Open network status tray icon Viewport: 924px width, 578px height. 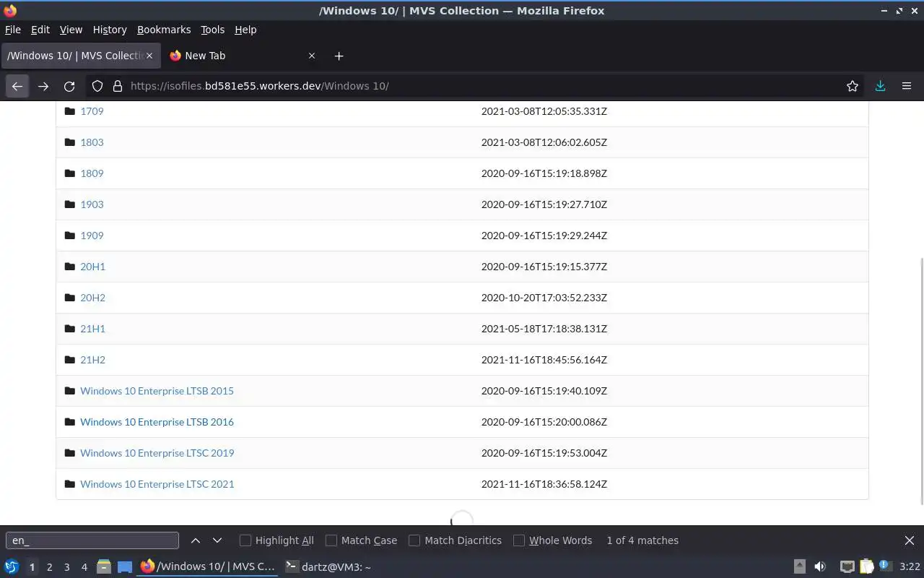point(847,567)
